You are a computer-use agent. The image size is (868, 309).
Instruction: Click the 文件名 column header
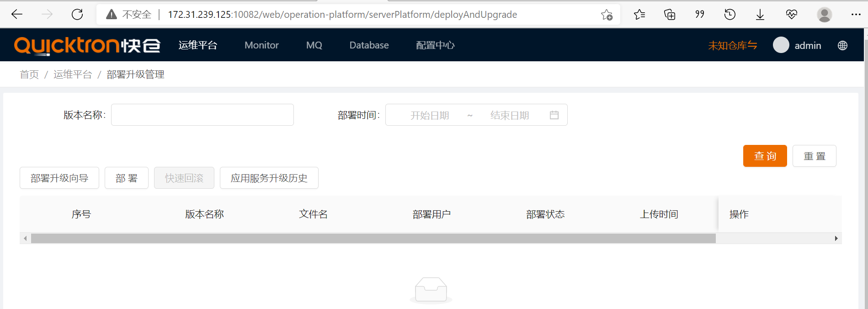pyautogui.click(x=313, y=214)
